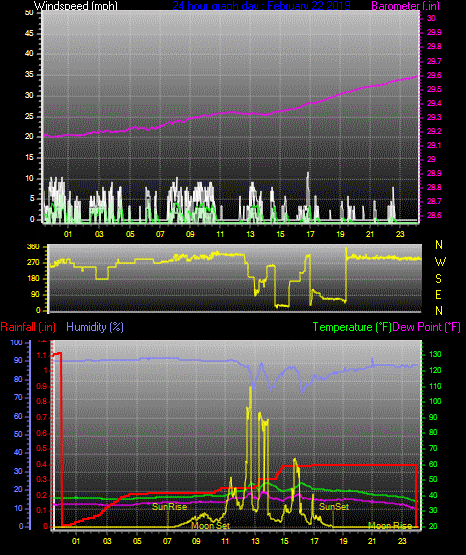Click the SunRise marker label
The image size is (466, 555).
click(169, 507)
